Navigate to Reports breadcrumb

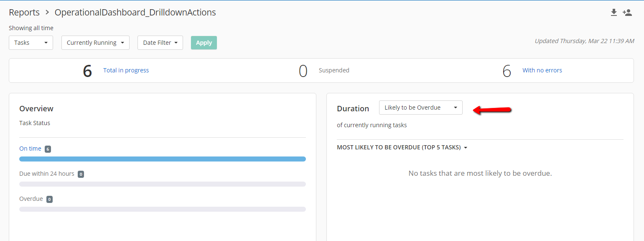[x=24, y=13]
